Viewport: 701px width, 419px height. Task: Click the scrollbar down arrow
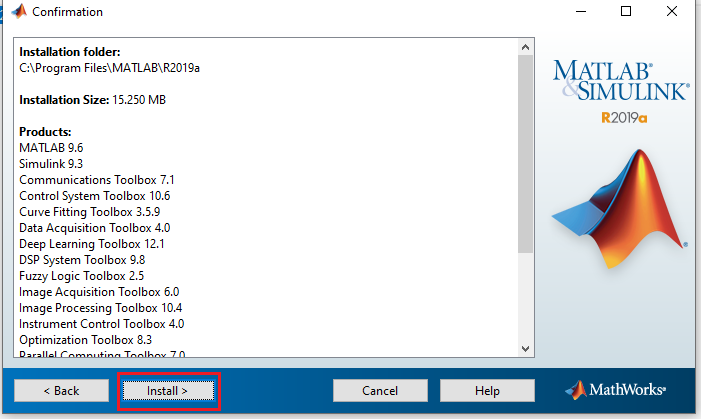[x=526, y=347]
